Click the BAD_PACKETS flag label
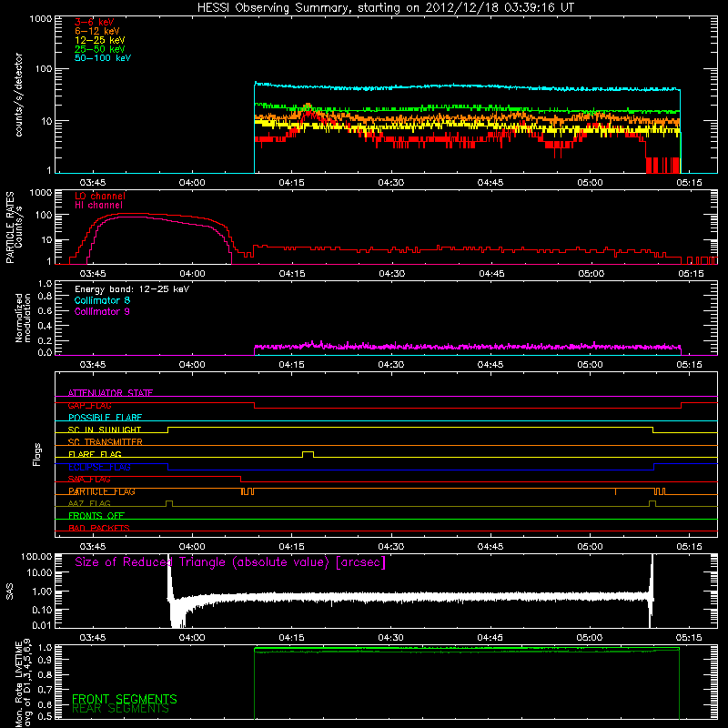728x728 pixels. click(99, 528)
